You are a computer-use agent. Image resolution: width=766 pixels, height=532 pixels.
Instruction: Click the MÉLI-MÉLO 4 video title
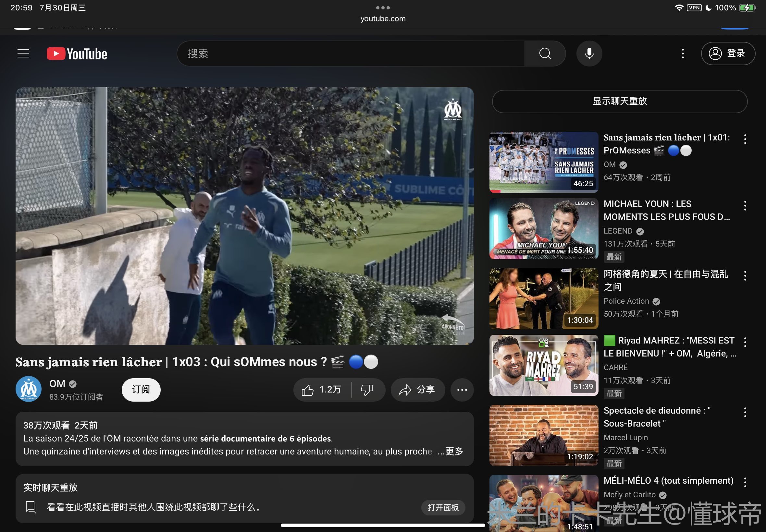point(668,480)
